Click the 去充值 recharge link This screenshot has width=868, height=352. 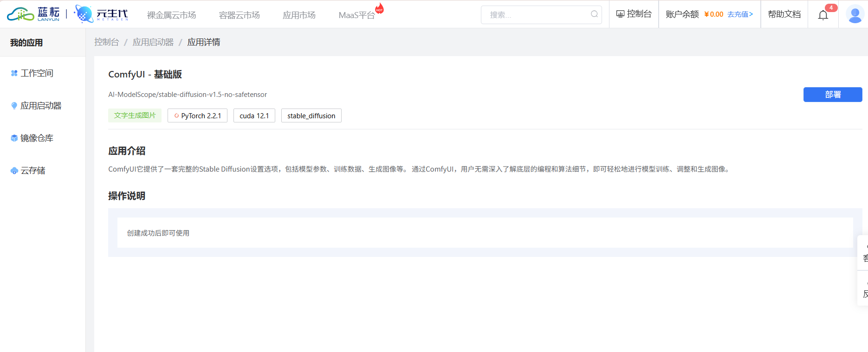pyautogui.click(x=740, y=14)
